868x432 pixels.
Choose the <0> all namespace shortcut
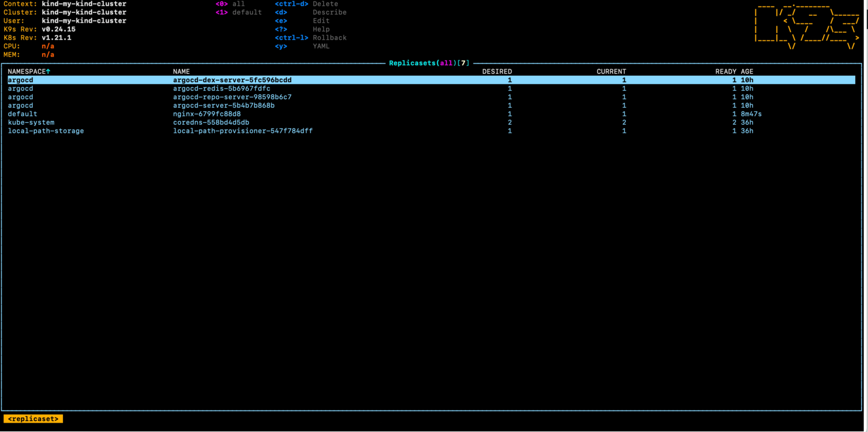(x=230, y=4)
